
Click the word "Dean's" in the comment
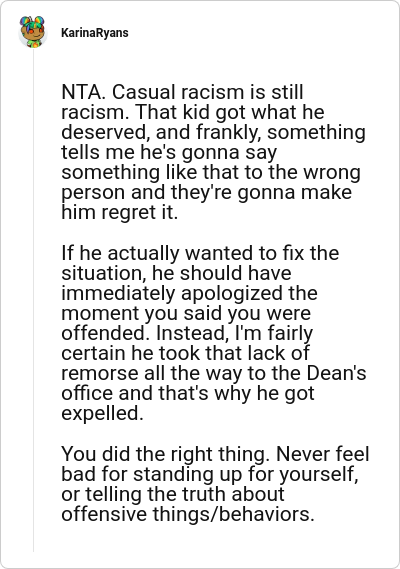pos(336,373)
